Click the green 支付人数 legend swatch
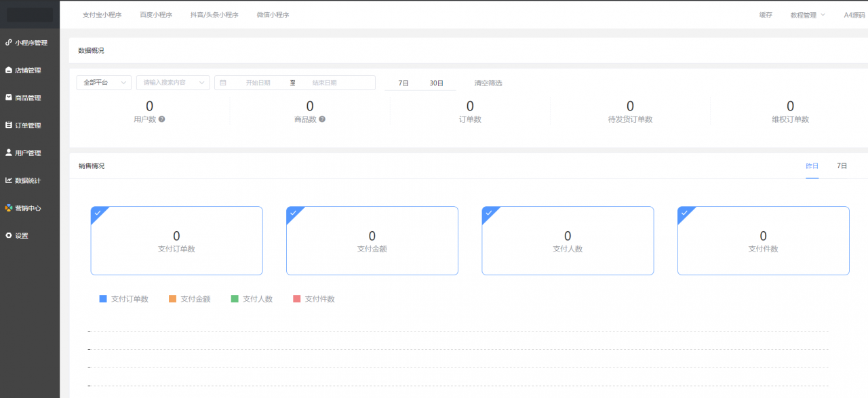Viewport: 868px width, 398px height. 235,298
